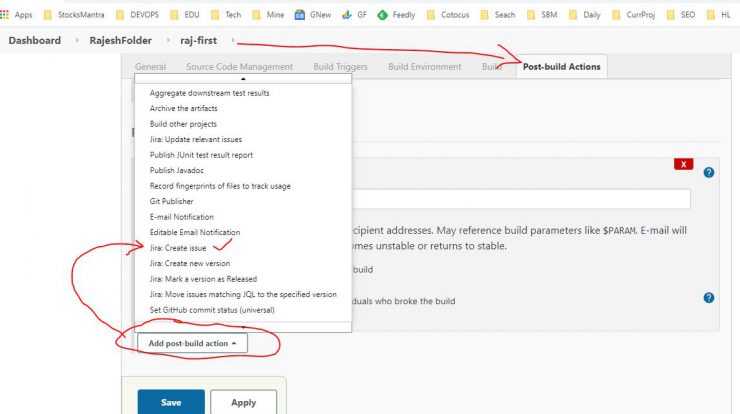The height and width of the screenshot is (414, 740).
Task: Save the job configuration
Action: coord(171,402)
